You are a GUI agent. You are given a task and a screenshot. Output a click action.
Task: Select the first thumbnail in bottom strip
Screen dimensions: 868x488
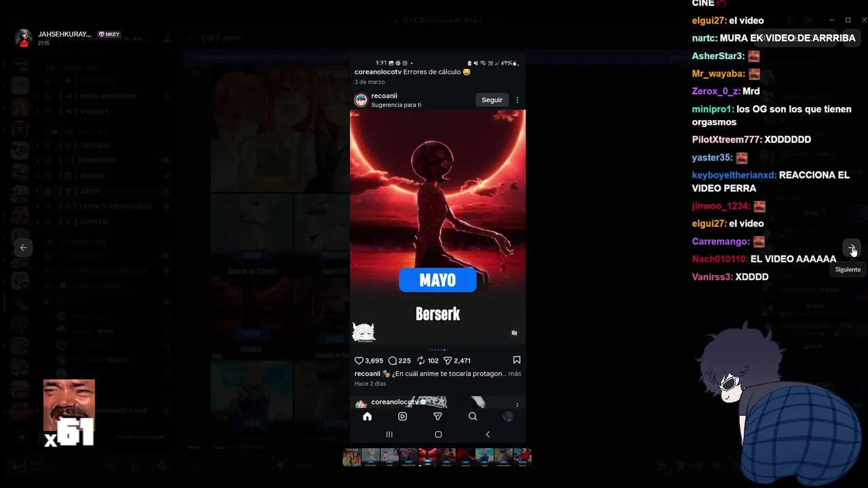[x=351, y=457]
